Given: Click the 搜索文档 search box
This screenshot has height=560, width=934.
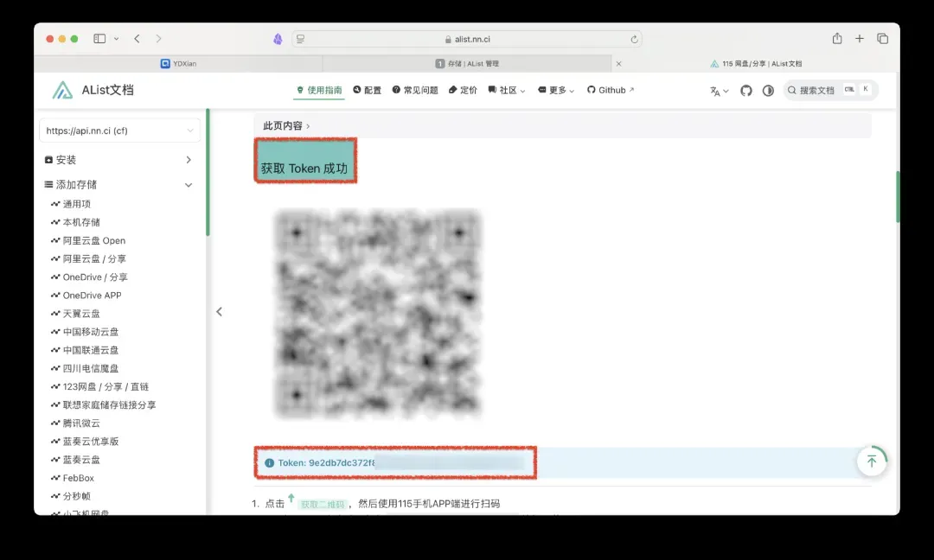Looking at the screenshot, I should tap(830, 90).
